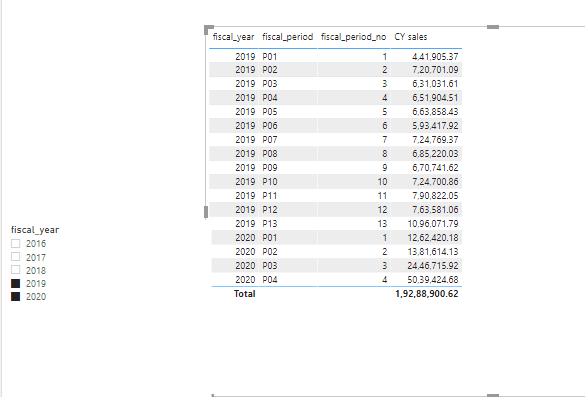Sort by fiscal_year column header
The width and height of the screenshot is (585, 397).
click(x=234, y=37)
